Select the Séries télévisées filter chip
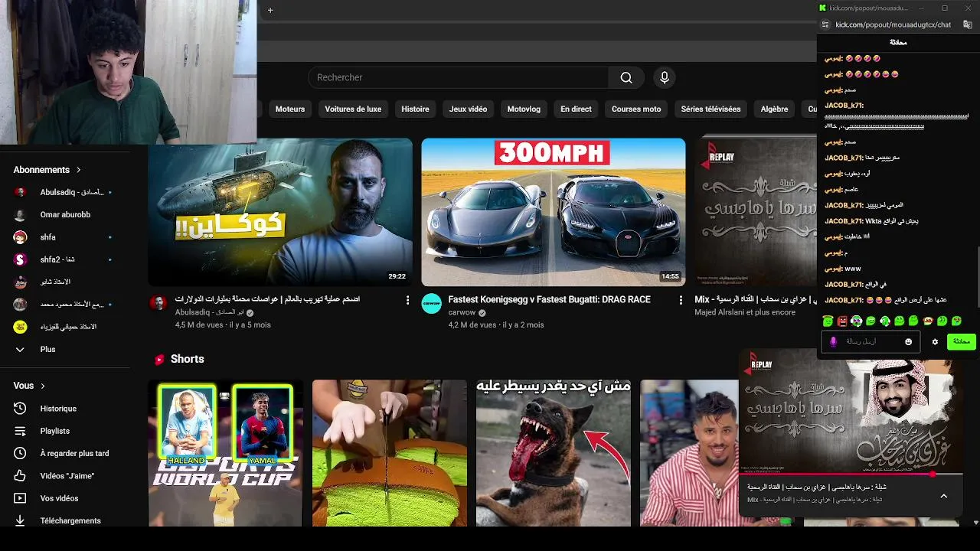 click(x=710, y=109)
